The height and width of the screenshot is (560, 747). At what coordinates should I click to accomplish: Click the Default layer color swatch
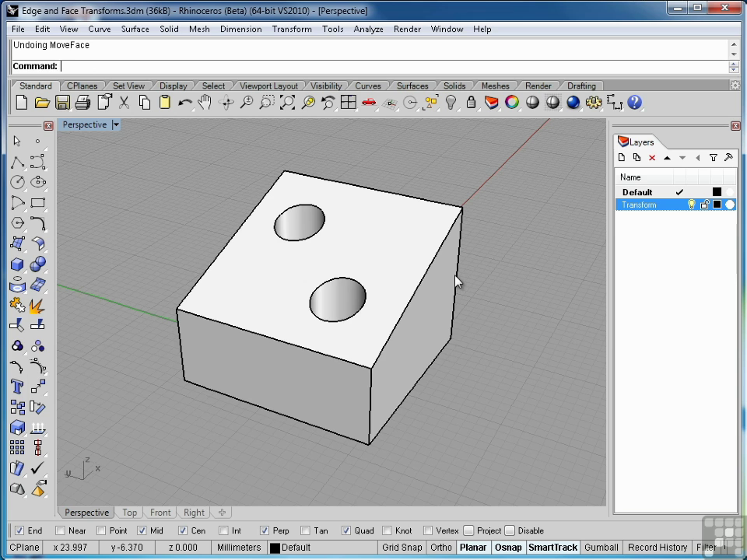[x=717, y=192]
